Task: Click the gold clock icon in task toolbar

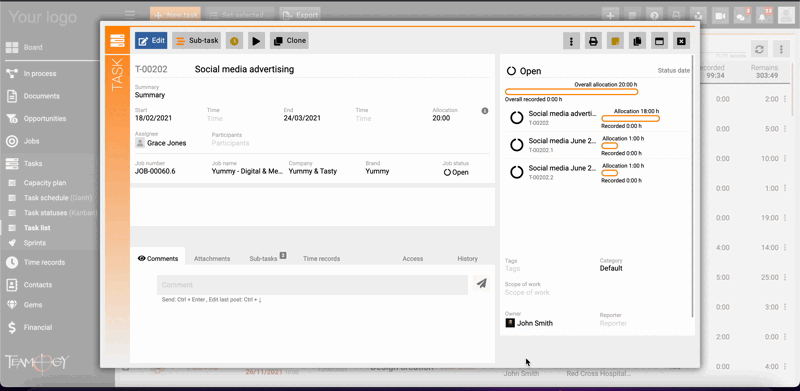Action: point(234,41)
